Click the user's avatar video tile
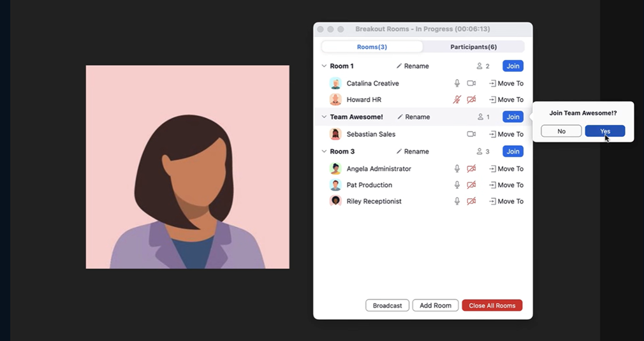644x341 pixels. click(x=187, y=167)
